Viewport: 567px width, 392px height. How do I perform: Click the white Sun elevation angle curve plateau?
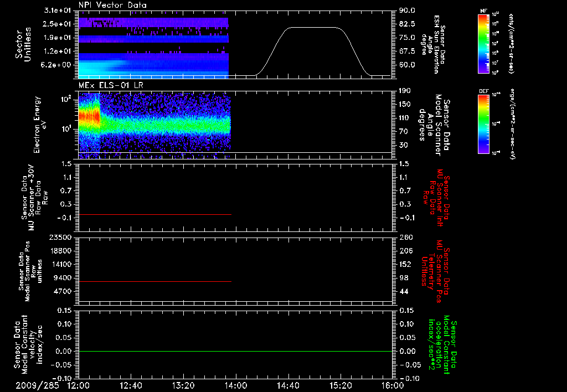[x=313, y=28]
